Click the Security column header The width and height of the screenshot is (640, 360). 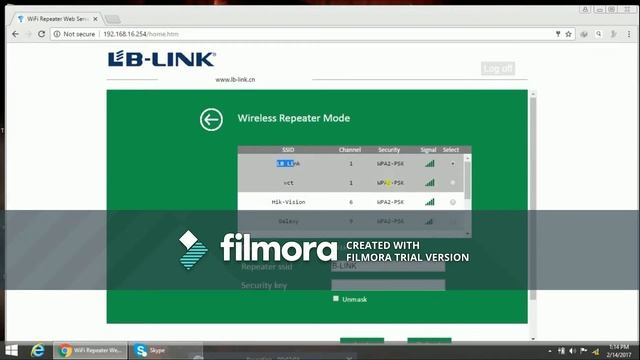click(389, 150)
